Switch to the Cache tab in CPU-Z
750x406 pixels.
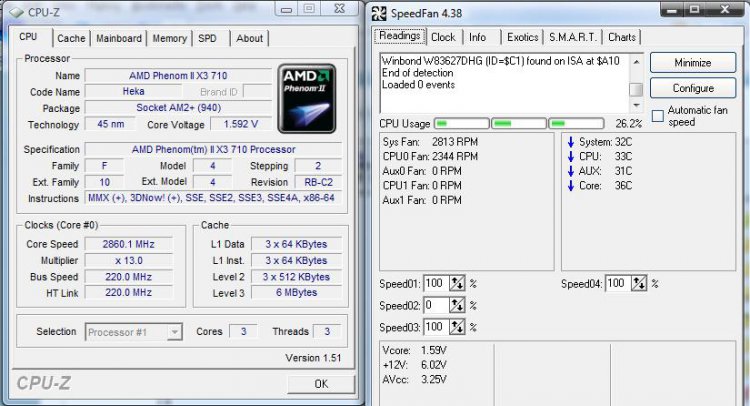[71, 38]
